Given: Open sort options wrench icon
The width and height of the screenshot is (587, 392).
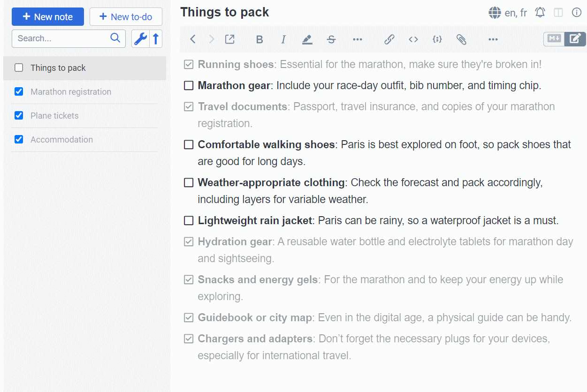Looking at the screenshot, I should pyautogui.click(x=140, y=38).
